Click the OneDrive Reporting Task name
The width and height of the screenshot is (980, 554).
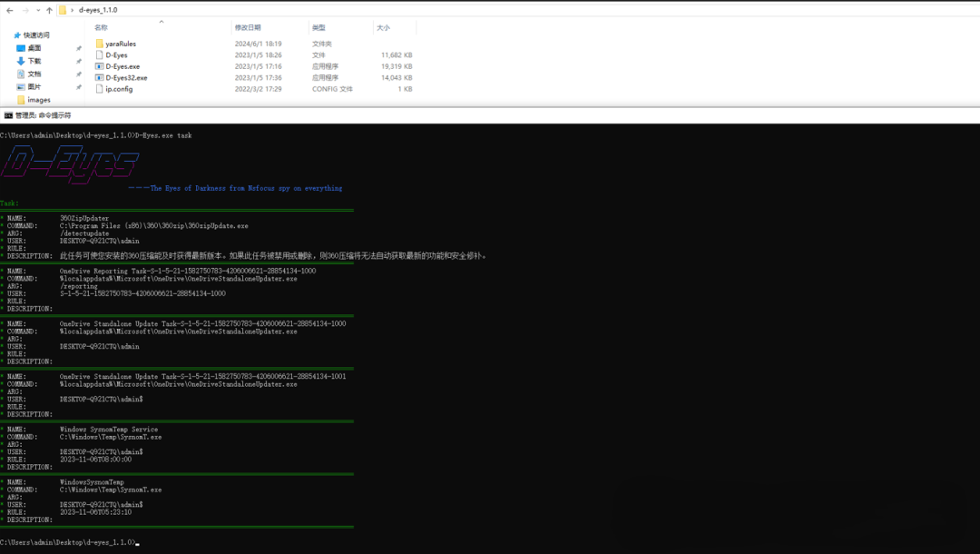(x=188, y=271)
